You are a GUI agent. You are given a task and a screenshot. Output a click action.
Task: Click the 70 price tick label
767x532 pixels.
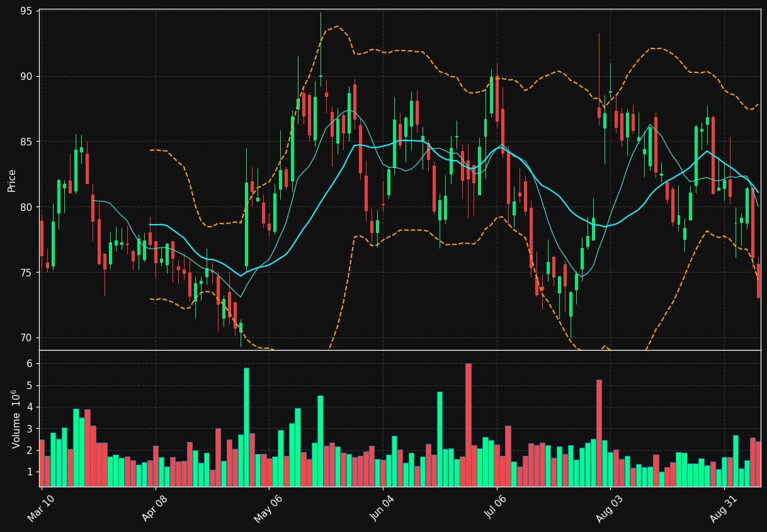(27, 338)
